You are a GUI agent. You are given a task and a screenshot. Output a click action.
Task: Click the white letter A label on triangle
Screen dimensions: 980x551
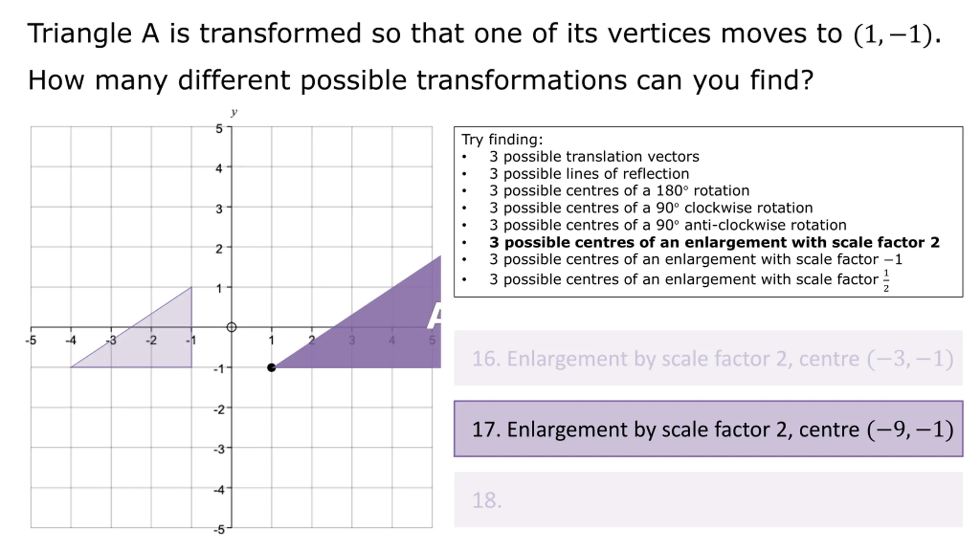pyautogui.click(x=434, y=316)
